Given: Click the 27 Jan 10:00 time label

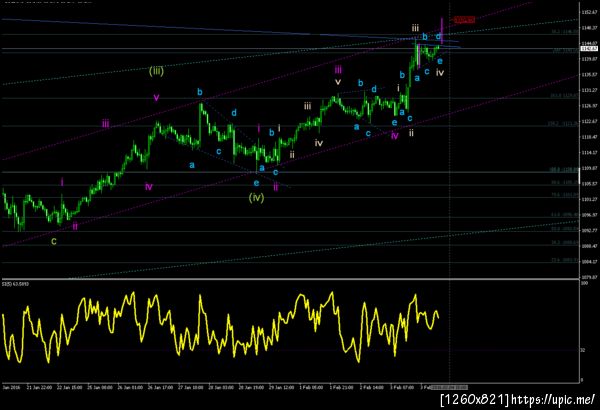Looking at the screenshot, I should tap(191, 387).
